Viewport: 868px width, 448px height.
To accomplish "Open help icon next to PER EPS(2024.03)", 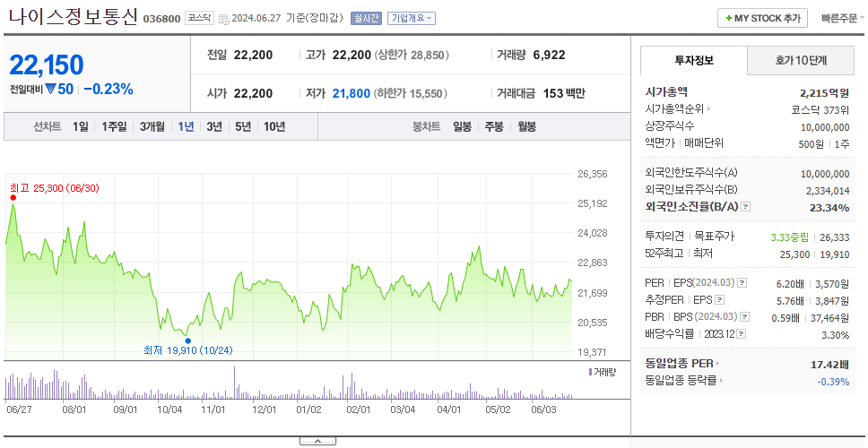I will pyautogui.click(x=742, y=283).
